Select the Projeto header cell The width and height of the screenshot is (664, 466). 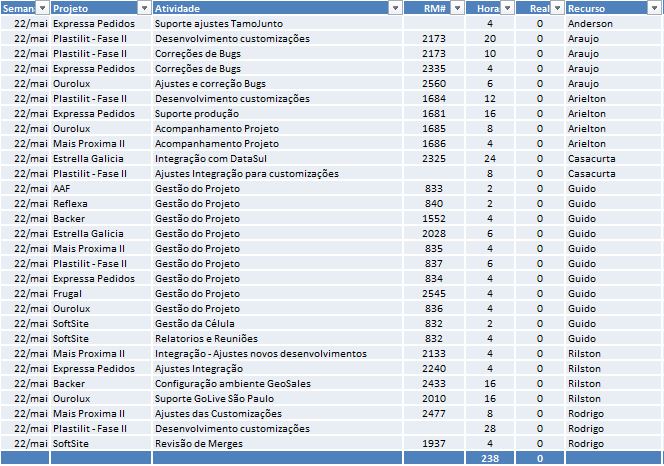(x=101, y=8)
